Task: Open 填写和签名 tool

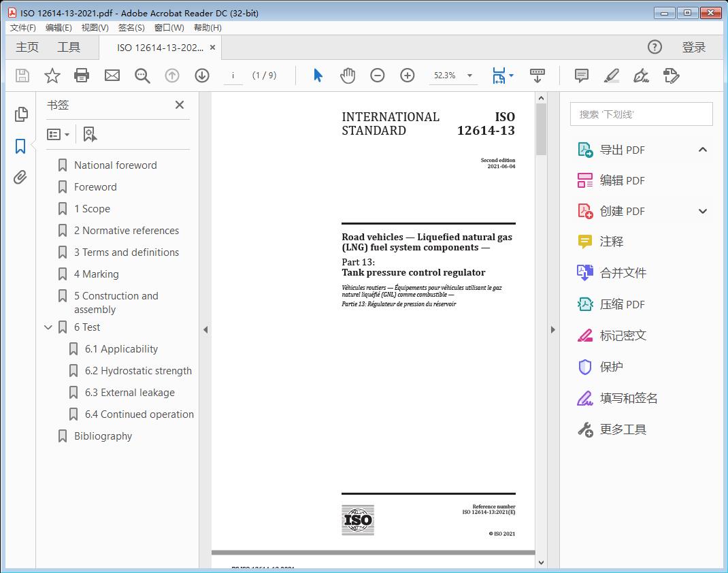Action: [x=617, y=398]
